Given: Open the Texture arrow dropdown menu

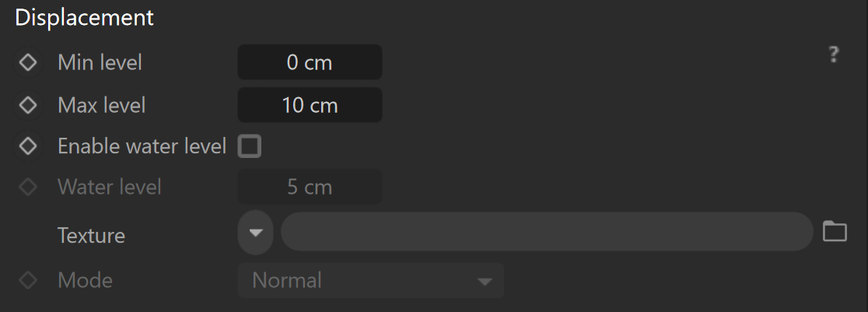Looking at the screenshot, I should pyautogui.click(x=255, y=232).
